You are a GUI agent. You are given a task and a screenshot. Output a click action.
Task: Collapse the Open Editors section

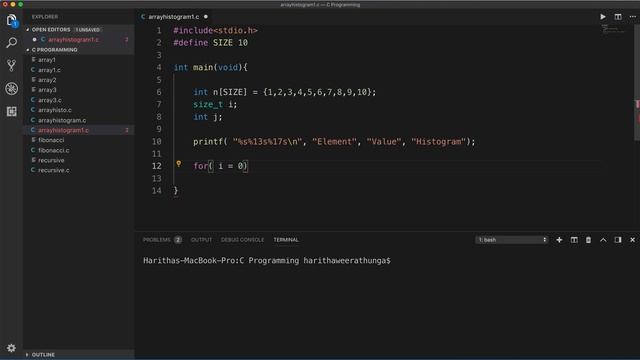tap(28, 30)
